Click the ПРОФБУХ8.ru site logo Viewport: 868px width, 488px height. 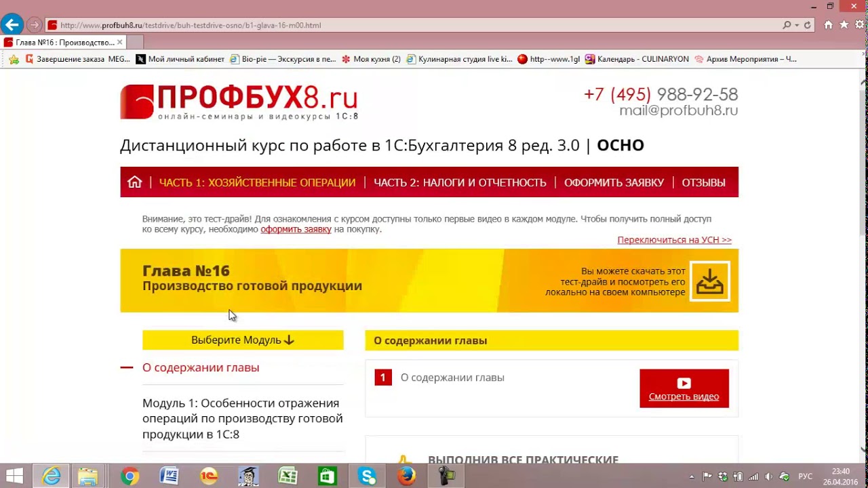[x=239, y=102]
